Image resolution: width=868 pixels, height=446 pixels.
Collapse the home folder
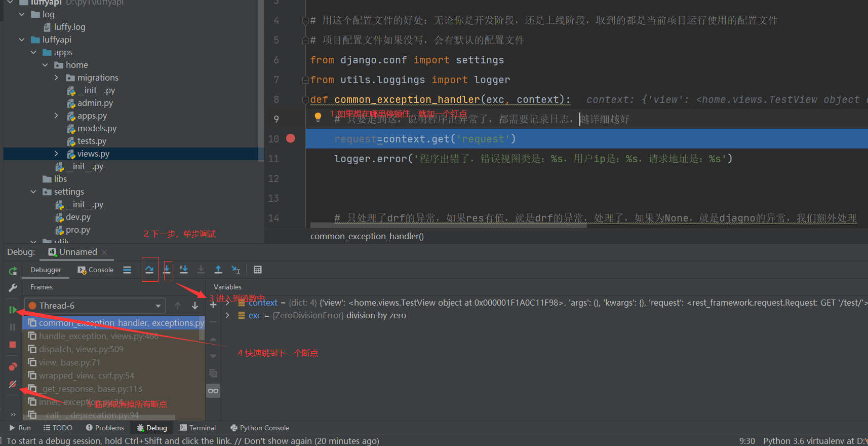[x=45, y=65]
